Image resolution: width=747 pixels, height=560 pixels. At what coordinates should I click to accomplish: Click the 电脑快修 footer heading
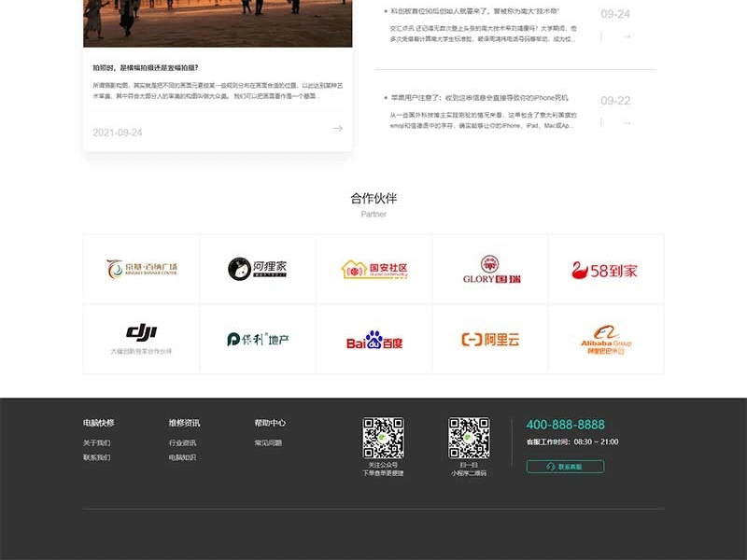click(x=99, y=423)
